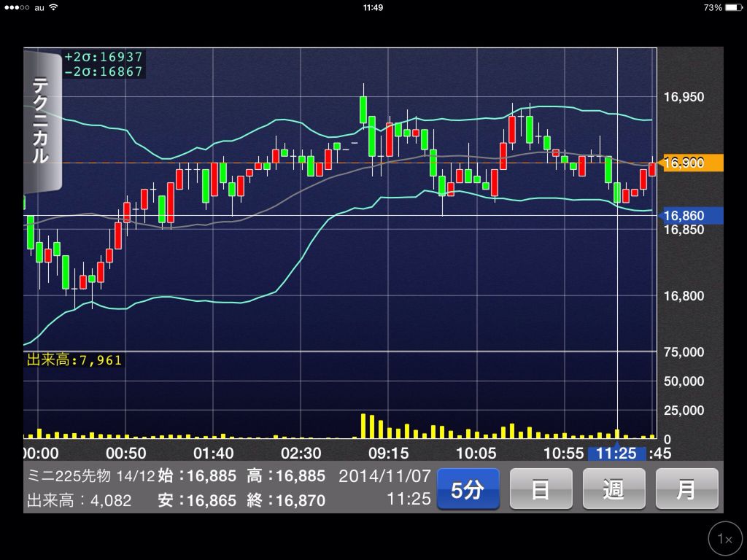Click the 16,950 price axis label
The height and width of the screenshot is (560, 747).
pos(684,97)
